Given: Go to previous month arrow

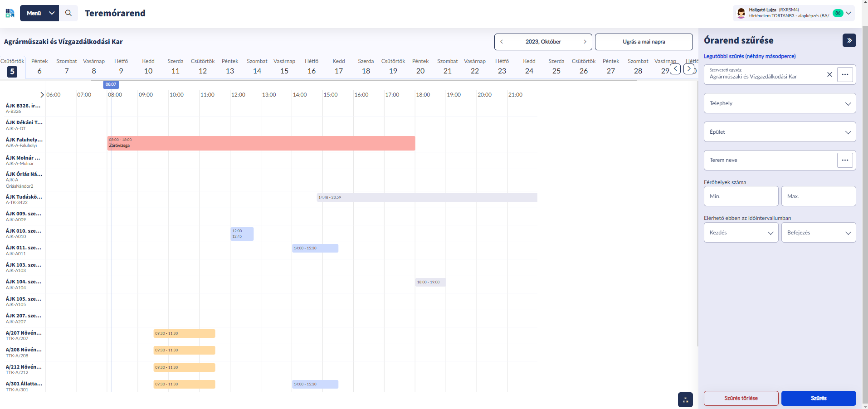Looking at the screenshot, I should pyautogui.click(x=502, y=42).
